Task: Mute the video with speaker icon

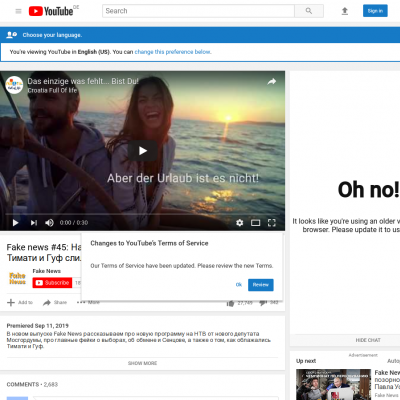Action: pyautogui.click(x=49, y=223)
